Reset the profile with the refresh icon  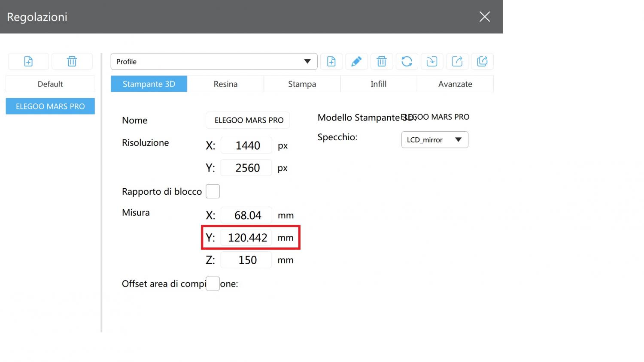(407, 61)
